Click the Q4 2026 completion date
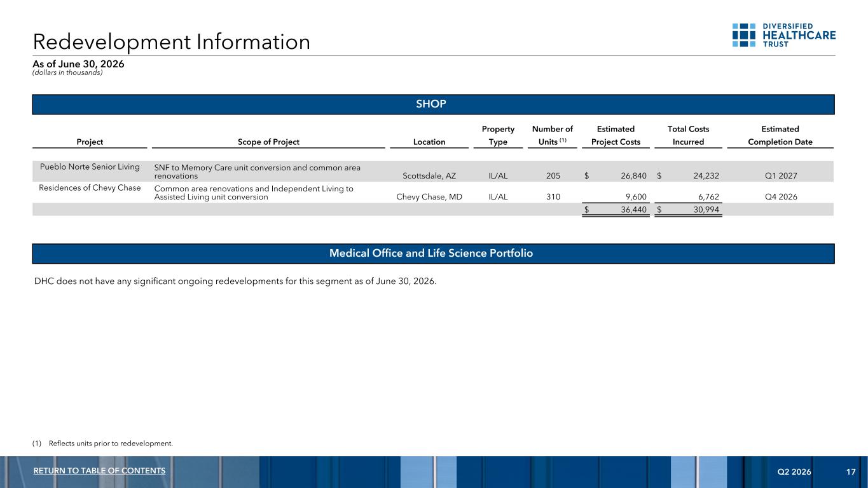This screenshot has height=488, width=868. click(x=780, y=197)
